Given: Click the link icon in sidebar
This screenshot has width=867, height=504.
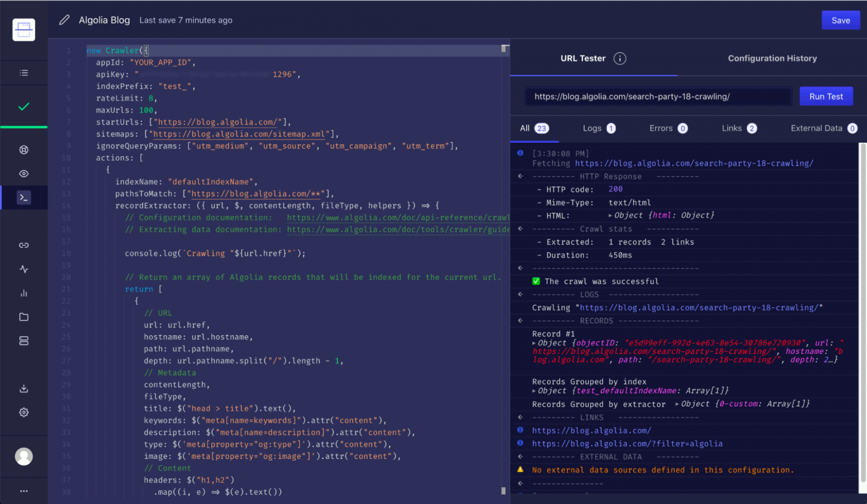Looking at the screenshot, I should [x=24, y=245].
